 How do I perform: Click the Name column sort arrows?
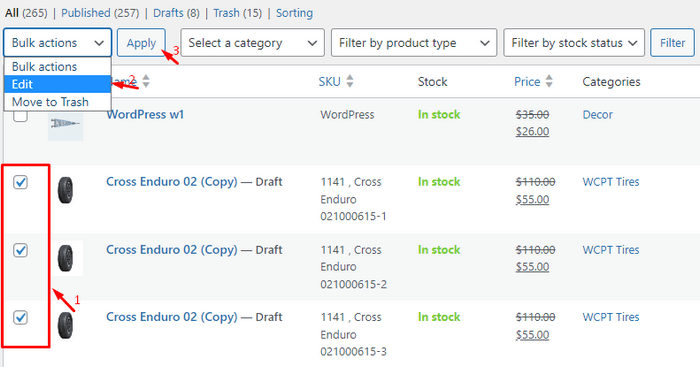tap(146, 81)
